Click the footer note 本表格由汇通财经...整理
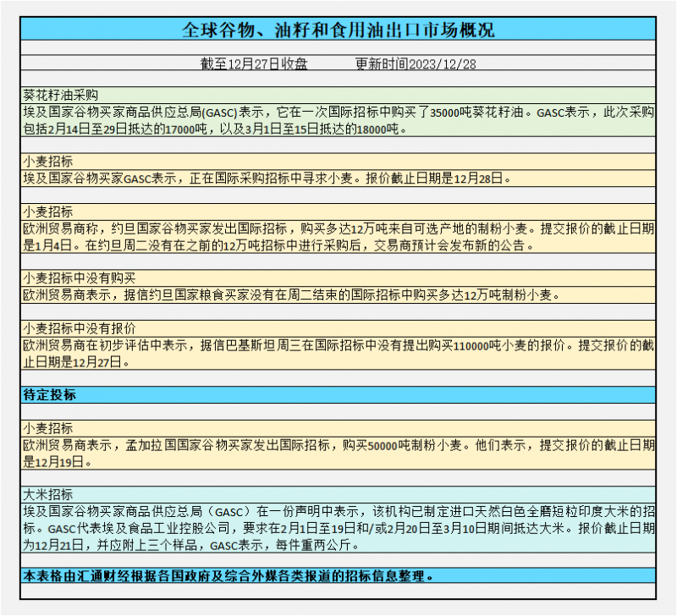 coord(338,575)
